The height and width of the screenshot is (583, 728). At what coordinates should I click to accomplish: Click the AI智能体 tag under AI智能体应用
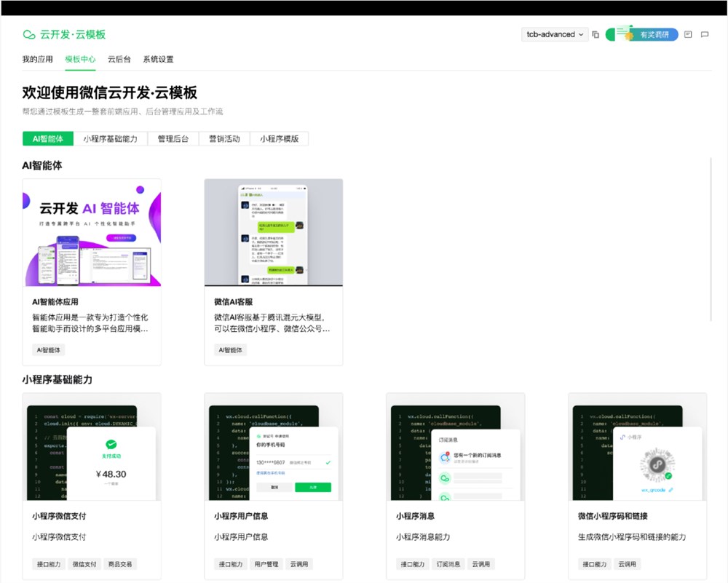click(48, 349)
